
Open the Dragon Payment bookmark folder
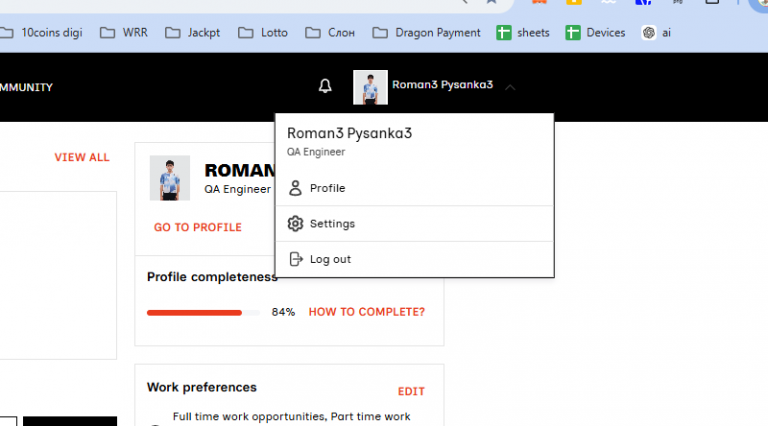click(427, 33)
